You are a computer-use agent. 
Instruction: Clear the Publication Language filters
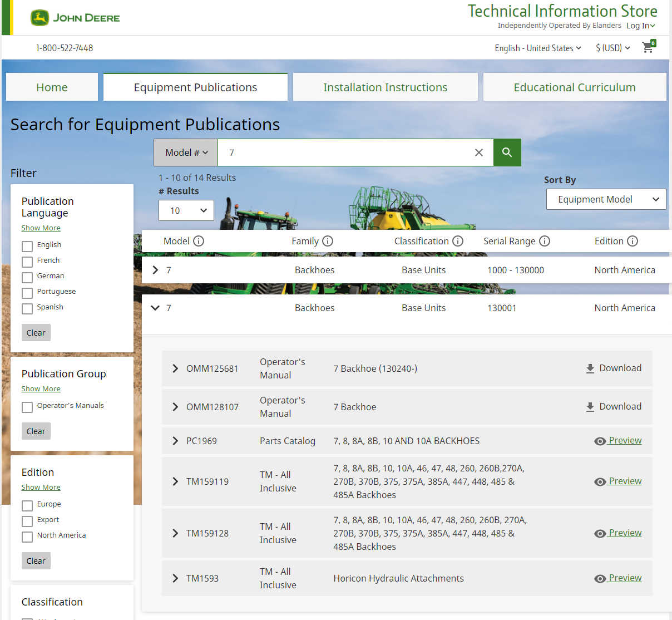pyautogui.click(x=36, y=333)
